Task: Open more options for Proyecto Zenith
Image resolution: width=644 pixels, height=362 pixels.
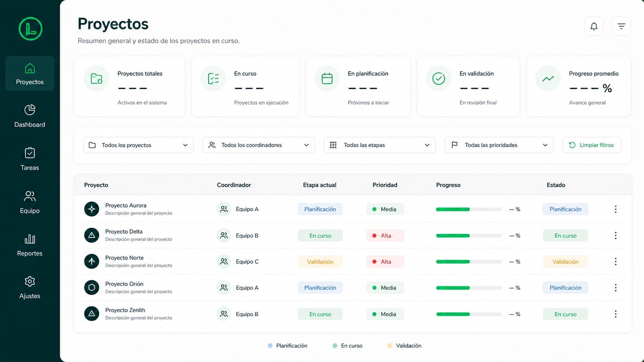Action: click(x=615, y=314)
